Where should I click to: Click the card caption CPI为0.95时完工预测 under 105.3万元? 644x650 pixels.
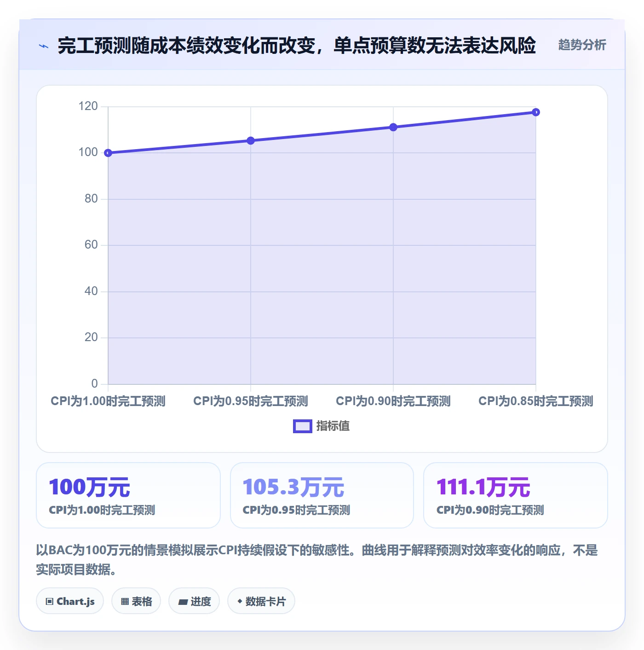tap(296, 510)
